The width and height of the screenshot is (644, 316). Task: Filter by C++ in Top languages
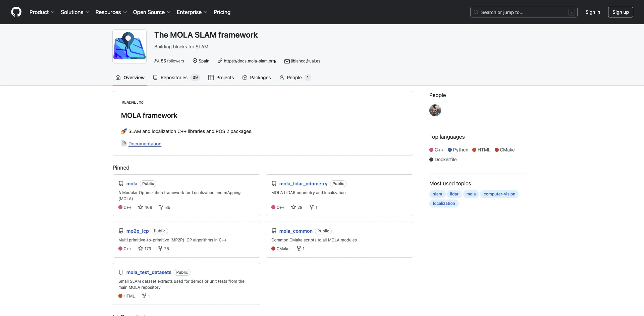coord(436,150)
